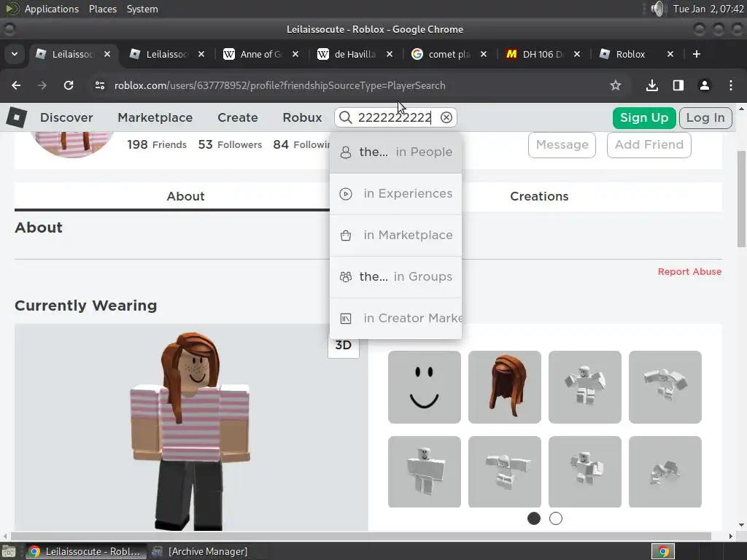Open the Chrome three-dot menu
The image size is (747, 560).
pyautogui.click(x=731, y=85)
